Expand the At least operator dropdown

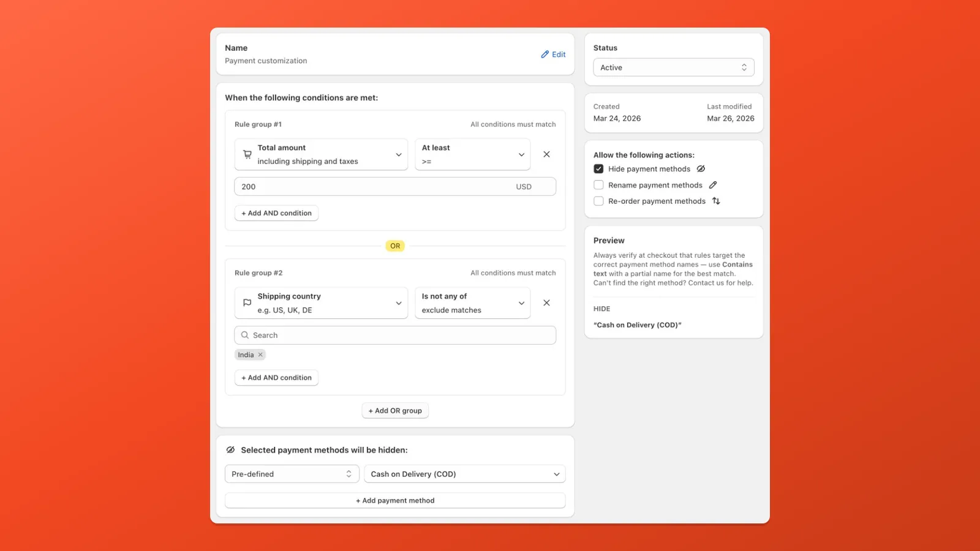tap(472, 154)
